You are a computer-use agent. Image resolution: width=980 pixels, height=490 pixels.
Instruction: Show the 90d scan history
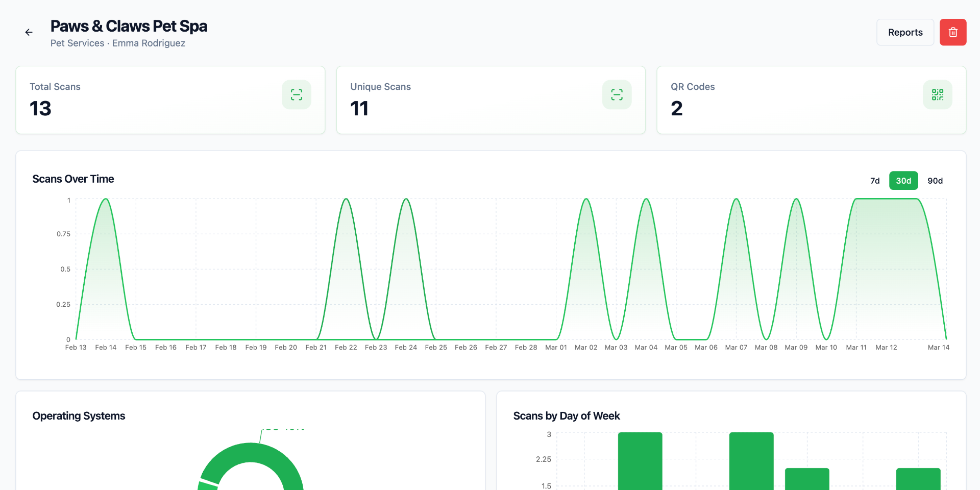pyautogui.click(x=935, y=181)
